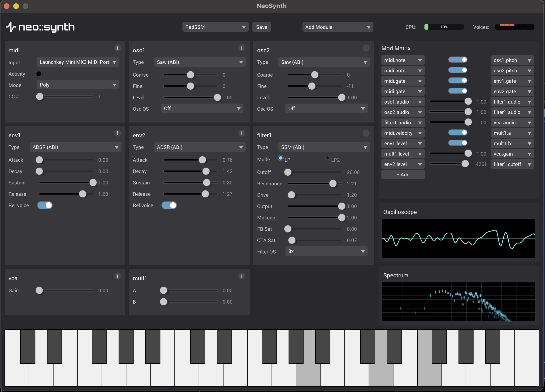Open osc1 Type Saw (ABI) menu
Viewport: 545px width, 392px height.
point(199,62)
